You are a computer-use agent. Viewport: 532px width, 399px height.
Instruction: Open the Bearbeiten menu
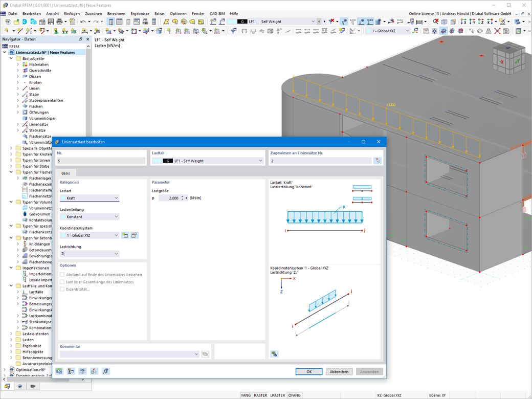click(32, 14)
